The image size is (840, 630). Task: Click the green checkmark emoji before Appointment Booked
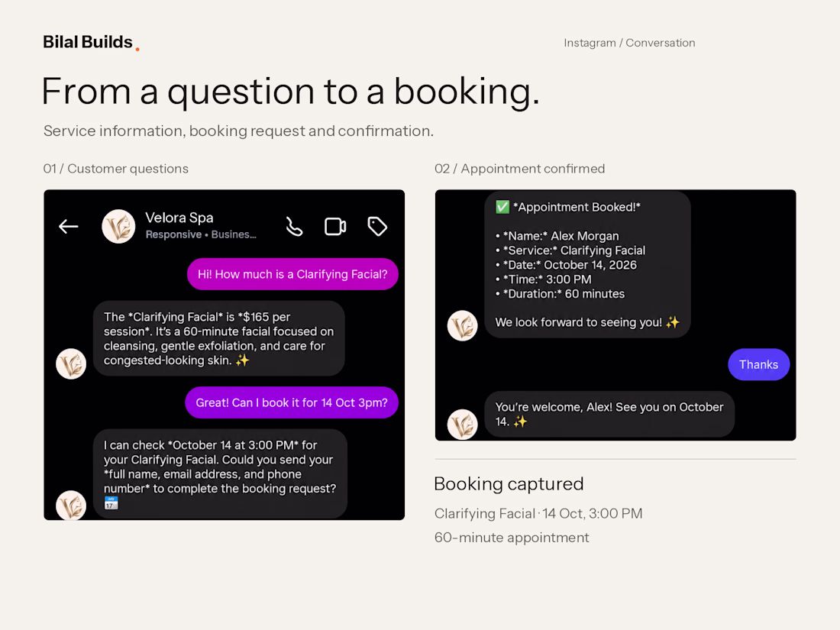click(x=502, y=207)
